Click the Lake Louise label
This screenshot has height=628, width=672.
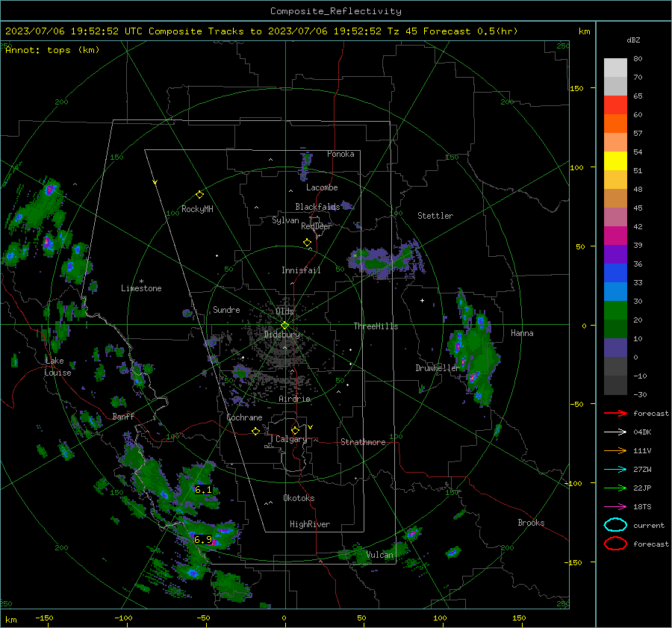[x=57, y=367]
